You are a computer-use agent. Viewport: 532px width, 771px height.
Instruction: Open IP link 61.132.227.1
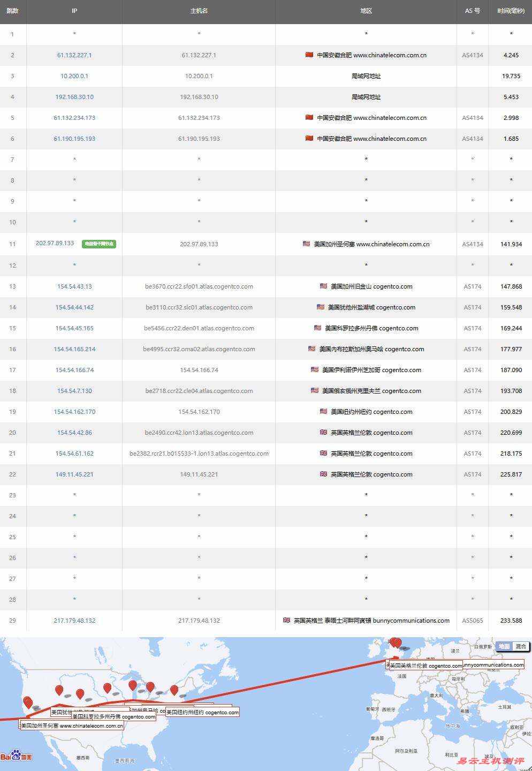(x=74, y=55)
